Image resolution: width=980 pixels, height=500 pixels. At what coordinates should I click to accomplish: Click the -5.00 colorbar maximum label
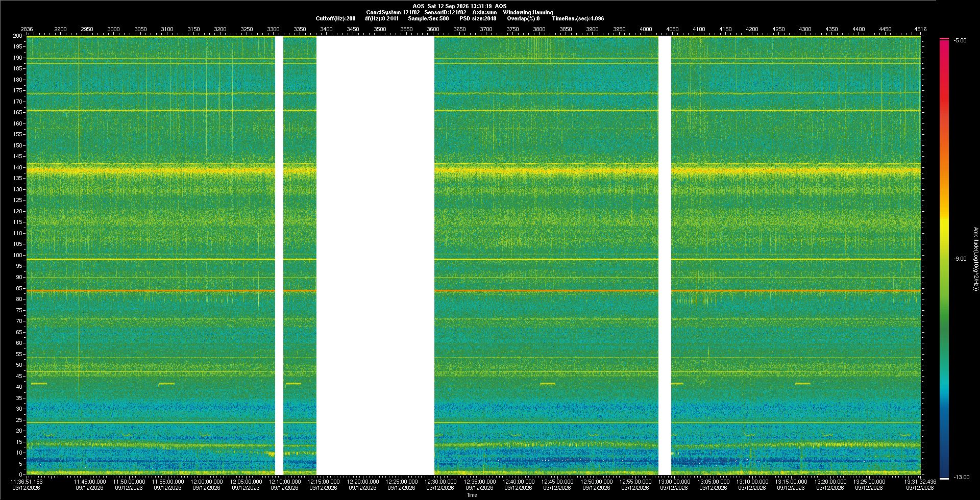pyautogui.click(x=960, y=40)
